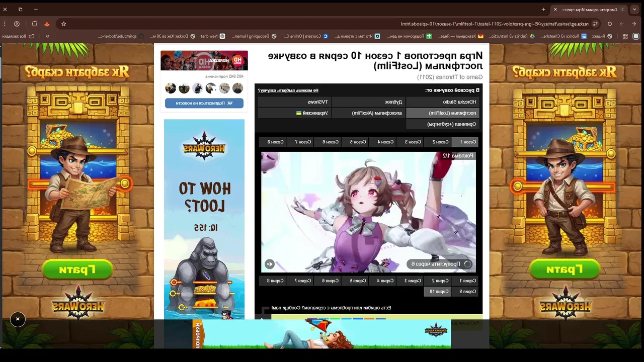The width and height of the screenshot is (644, 362).
Task: Open the 'Есть ошибки или проблемы с сериалом?' link
Action: 331,308
